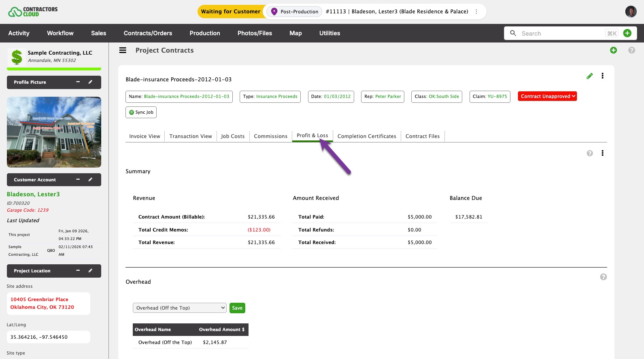Collapse the Project Location panel

click(78, 271)
